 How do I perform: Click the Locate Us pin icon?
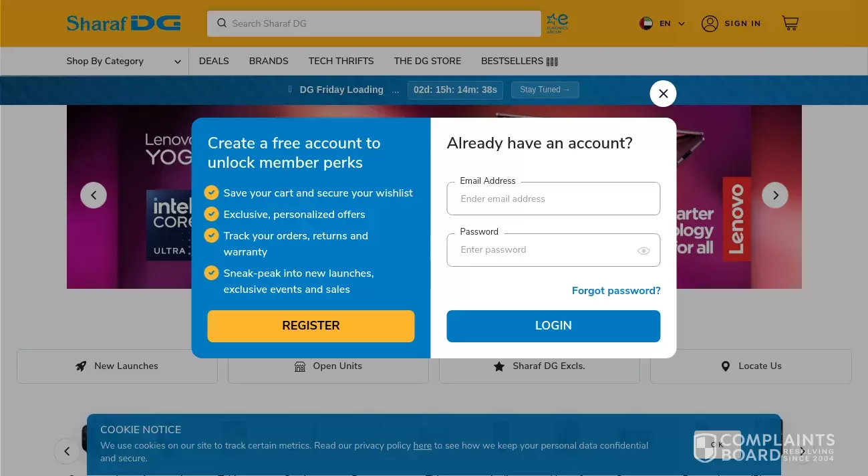point(726,366)
